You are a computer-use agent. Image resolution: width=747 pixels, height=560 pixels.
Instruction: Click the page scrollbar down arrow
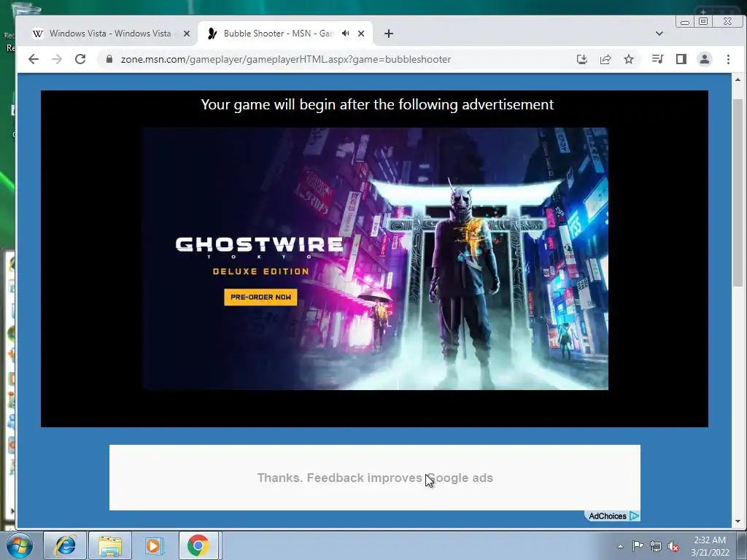(738, 521)
